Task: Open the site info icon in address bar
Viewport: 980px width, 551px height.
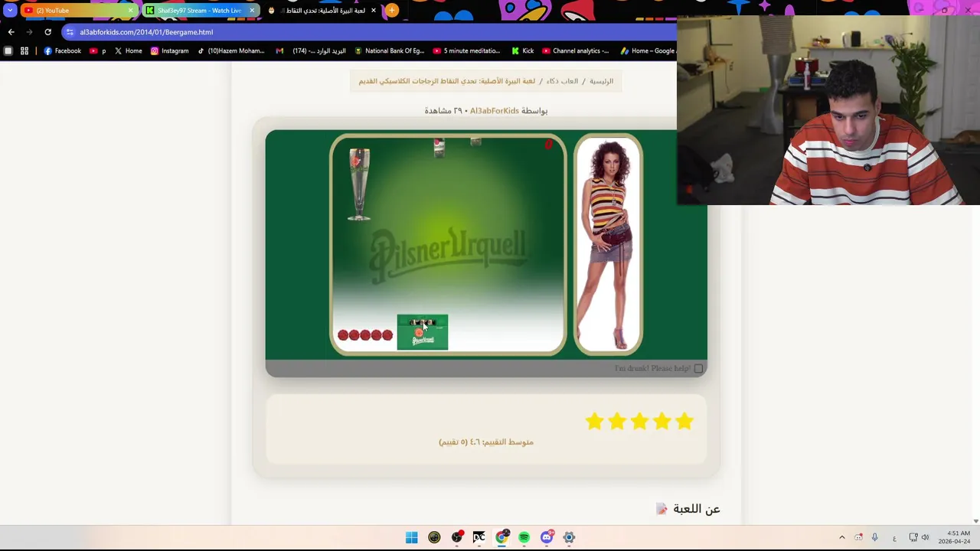Action: 70,32
